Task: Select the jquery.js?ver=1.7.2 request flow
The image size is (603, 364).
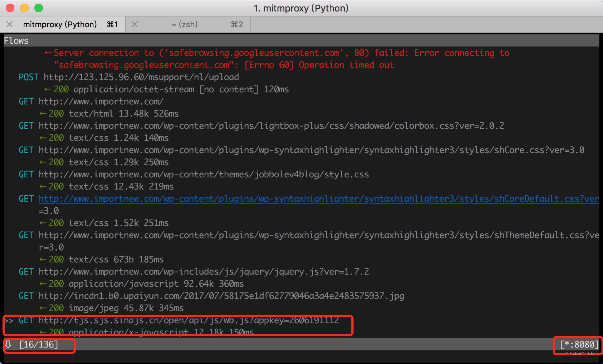Action: (204, 272)
